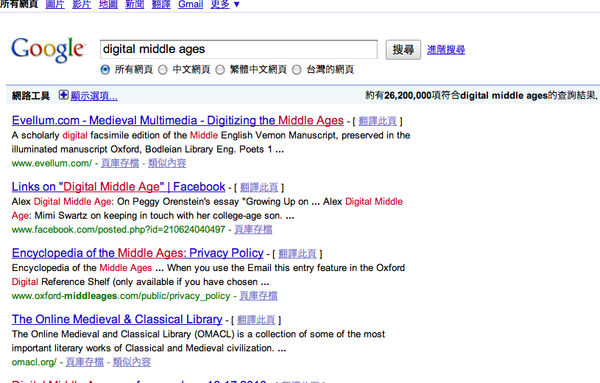Select the 所有網頁 radio button

click(x=105, y=70)
